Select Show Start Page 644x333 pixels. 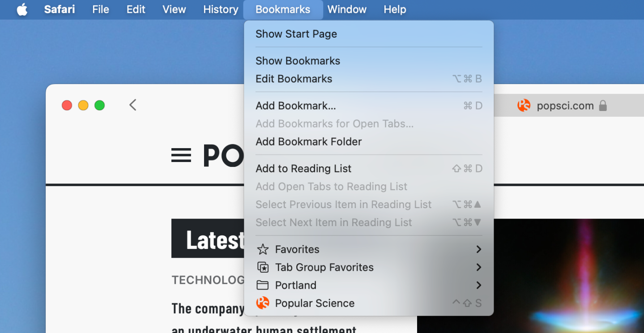[296, 34]
